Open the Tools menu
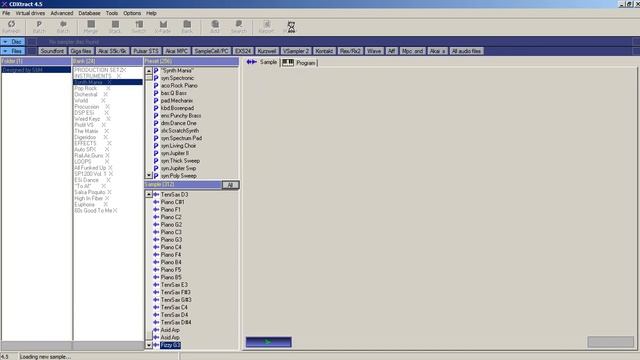 coord(111,13)
